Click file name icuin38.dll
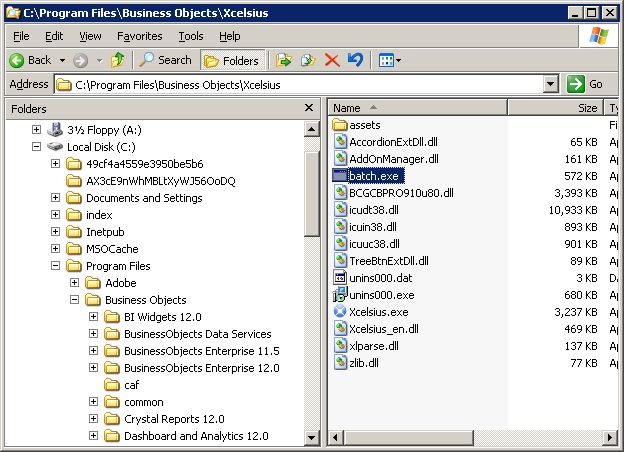Image resolution: width=624 pixels, height=452 pixels. [x=372, y=227]
